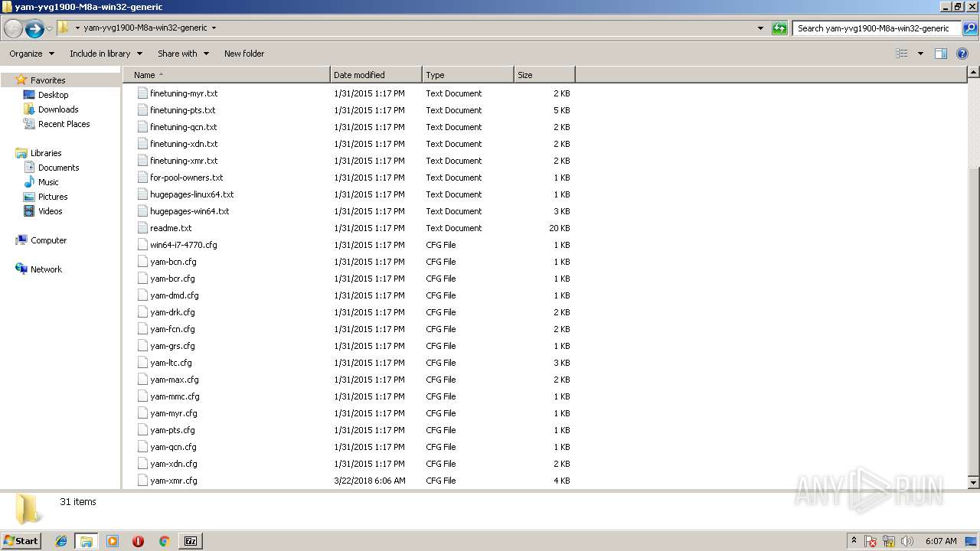The width and height of the screenshot is (980, 551).
Task: Select file finetuning-qcn.txt icon
Action: (x=142, y=127)
